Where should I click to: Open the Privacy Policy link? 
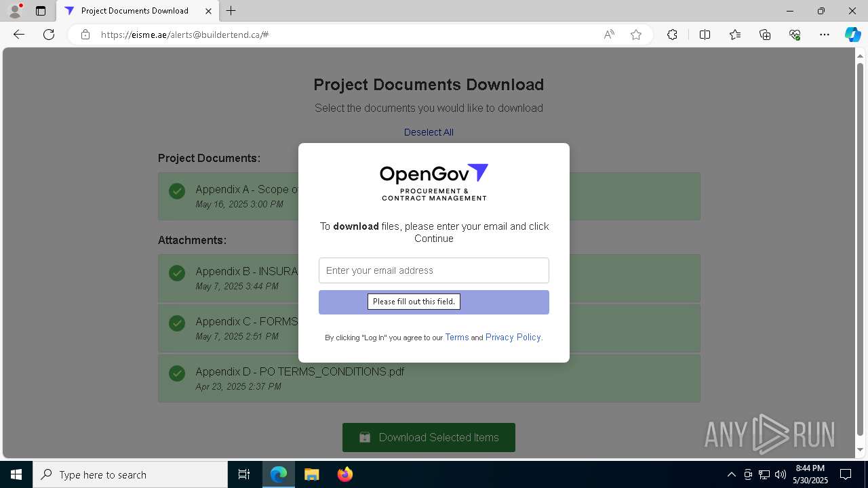[x=513, y=337]
